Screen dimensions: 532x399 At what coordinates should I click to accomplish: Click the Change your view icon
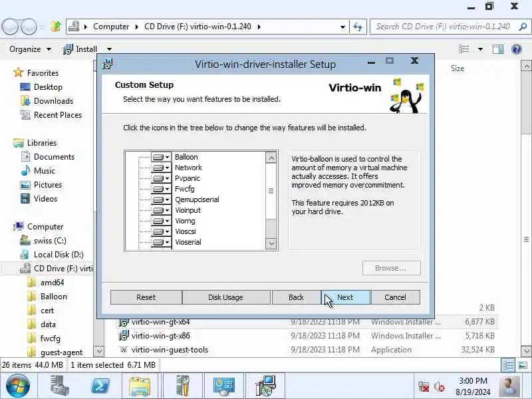click(464, 49)
